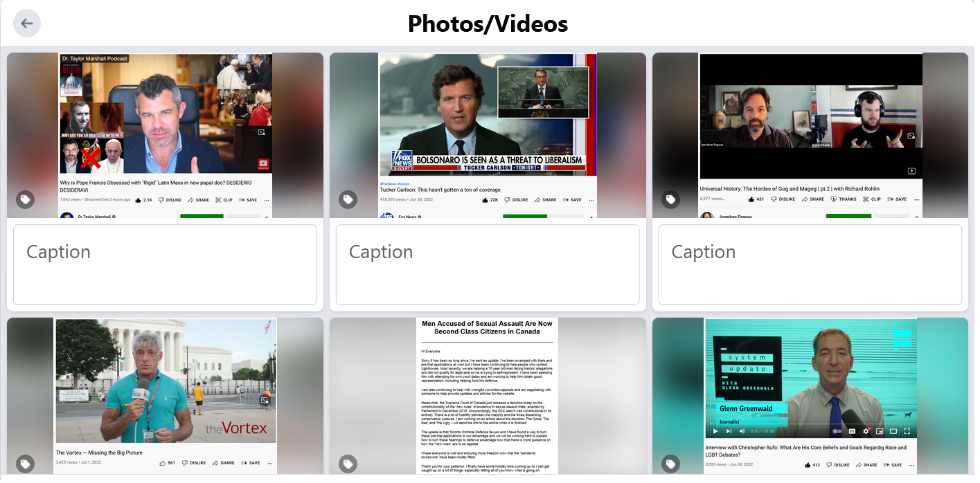Click the three-dot menu in the Vortex screenshot
980x483 pixels.
pyautogui.click(x=270, y=463)
